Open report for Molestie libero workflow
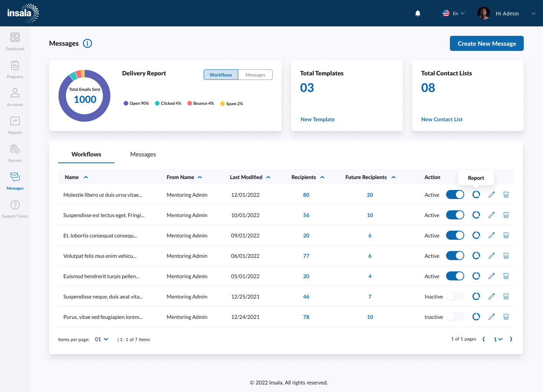The image size is (543, 392). (x=476, y=194)
